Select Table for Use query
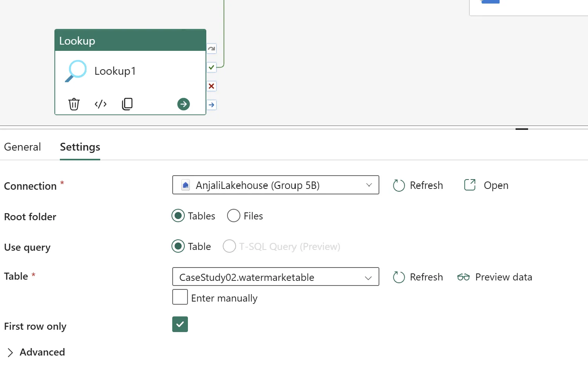The image size is (588, 370). pyautogui.click(x=178, y=246)
